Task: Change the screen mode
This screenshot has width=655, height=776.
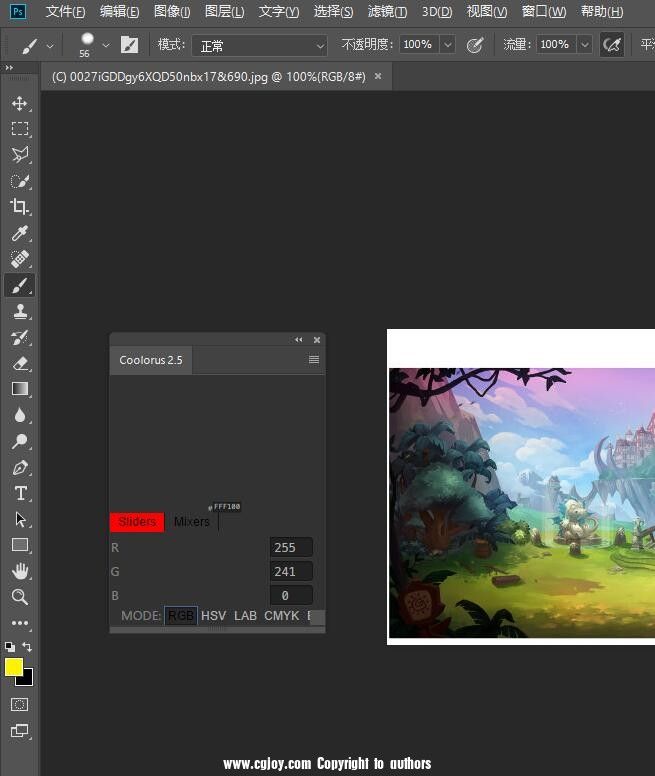Action: click(19, 730)
